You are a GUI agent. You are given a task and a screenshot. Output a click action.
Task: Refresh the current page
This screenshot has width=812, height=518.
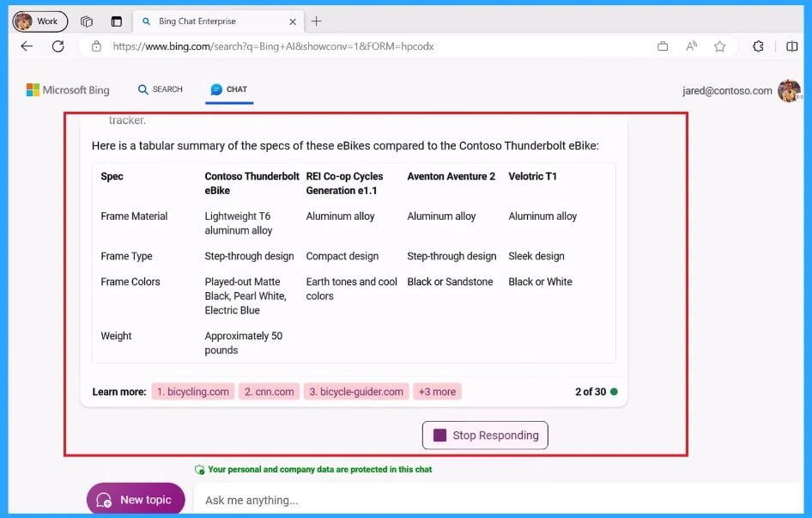point(58,46)
